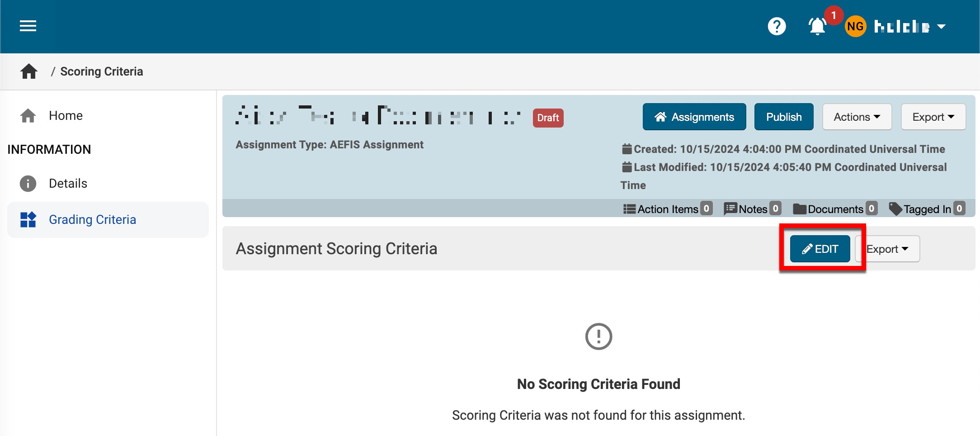Select Details in the sidebar
Viewport: 980px width, 436px height.
(x=68, y=184)
